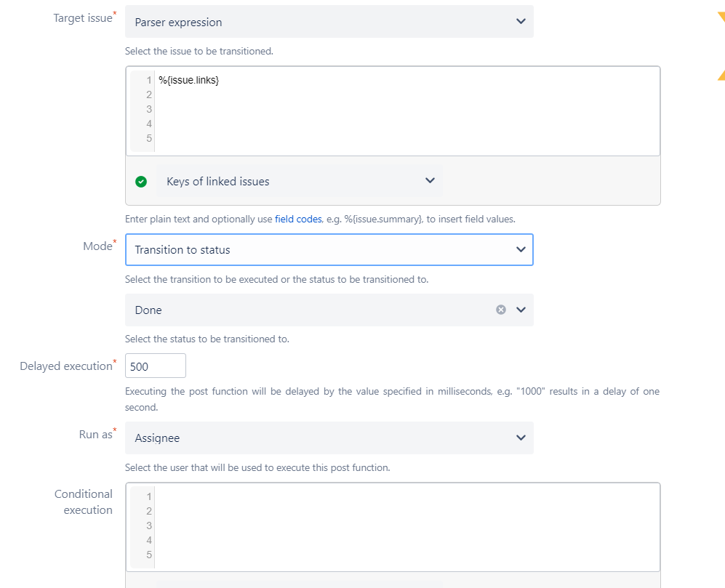Click the green valid-expression checkmark icon
This screenshot has width=725, height=588.
click(141, 182)
